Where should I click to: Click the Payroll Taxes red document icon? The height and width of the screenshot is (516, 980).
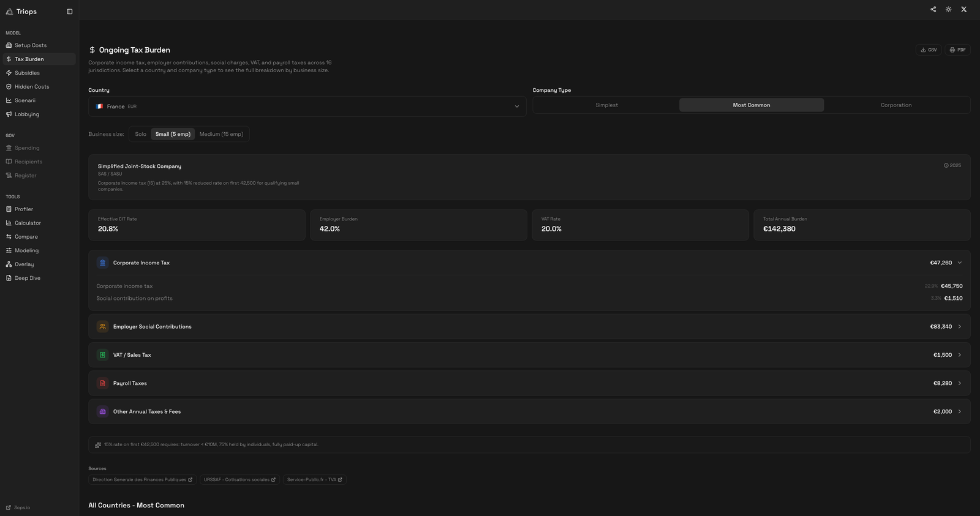pyautogui.click(x=102, y=383)
